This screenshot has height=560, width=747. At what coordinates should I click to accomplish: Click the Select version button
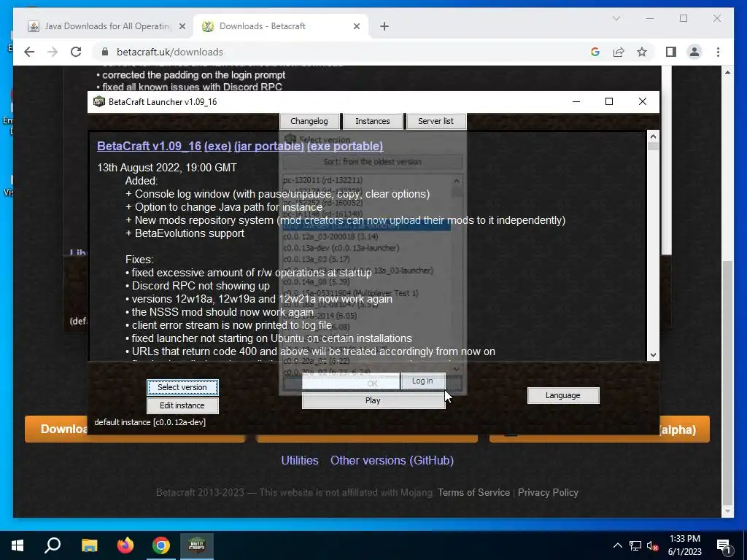coord(182,387)
